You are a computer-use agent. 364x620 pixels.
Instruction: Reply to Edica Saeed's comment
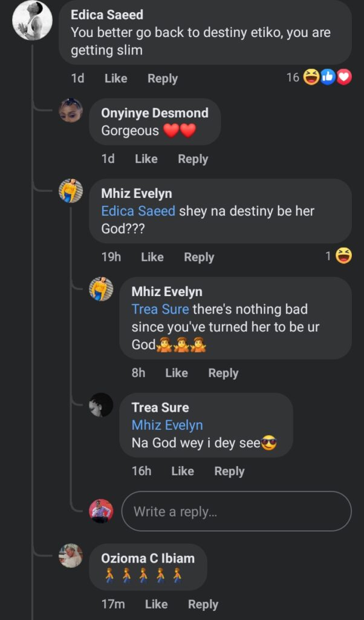(162, 79)
